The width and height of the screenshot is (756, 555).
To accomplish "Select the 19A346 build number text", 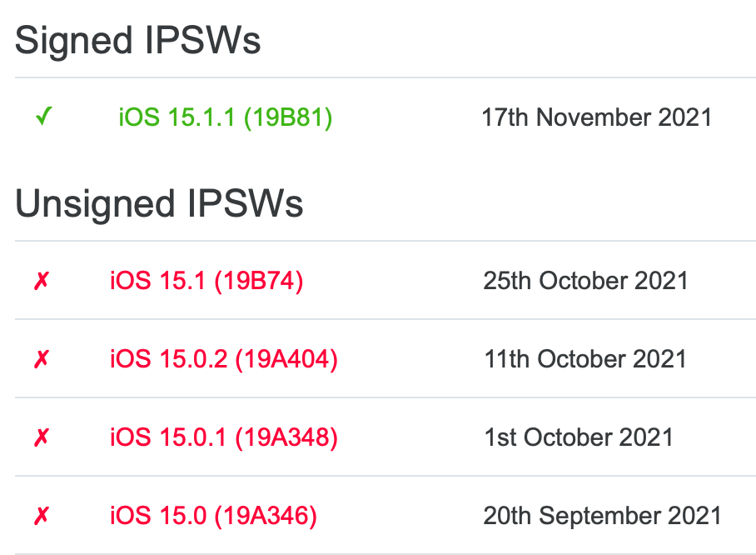I will (266, 517).
